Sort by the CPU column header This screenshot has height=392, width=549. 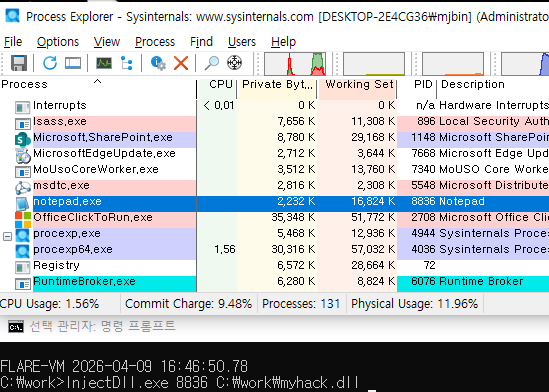click(217, 84)
